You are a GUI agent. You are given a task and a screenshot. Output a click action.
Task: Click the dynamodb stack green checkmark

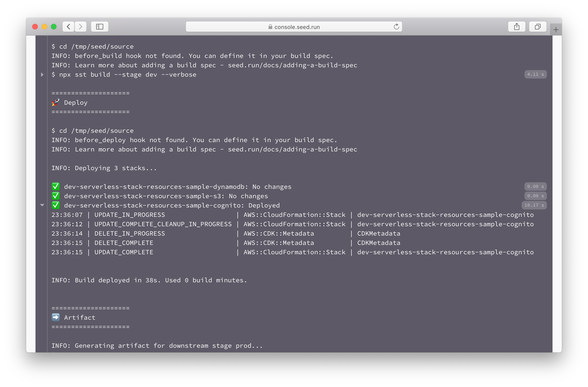[56, 186]
